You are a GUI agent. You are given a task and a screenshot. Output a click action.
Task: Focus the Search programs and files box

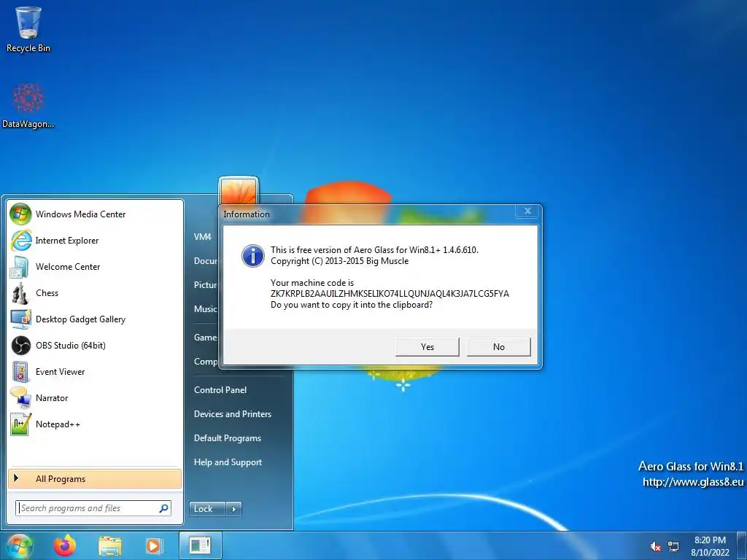[x=93, y=508]
